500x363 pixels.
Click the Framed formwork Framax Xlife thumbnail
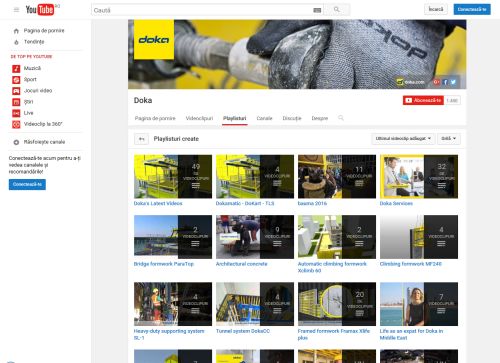tap(337, 304)
